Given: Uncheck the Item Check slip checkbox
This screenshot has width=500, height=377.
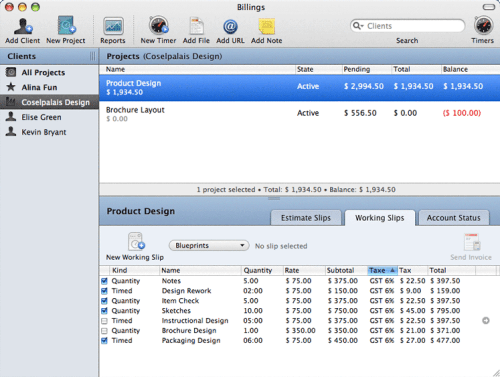Looking at the screenshot, I should pos(104,301).
